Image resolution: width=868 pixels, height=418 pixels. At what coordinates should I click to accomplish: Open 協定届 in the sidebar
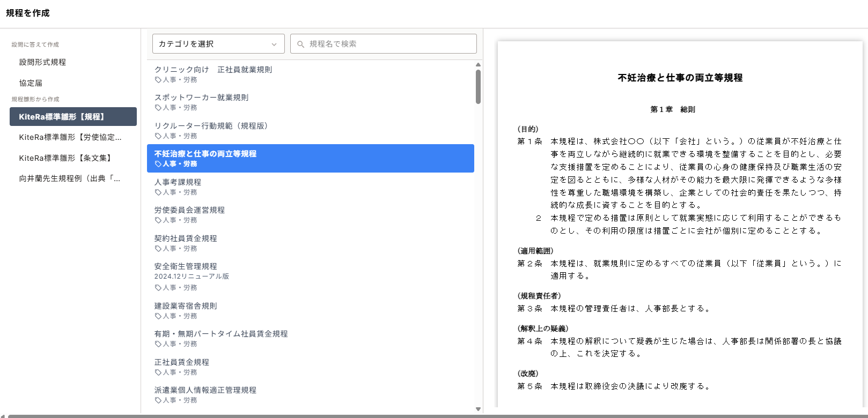click(31, 83)
